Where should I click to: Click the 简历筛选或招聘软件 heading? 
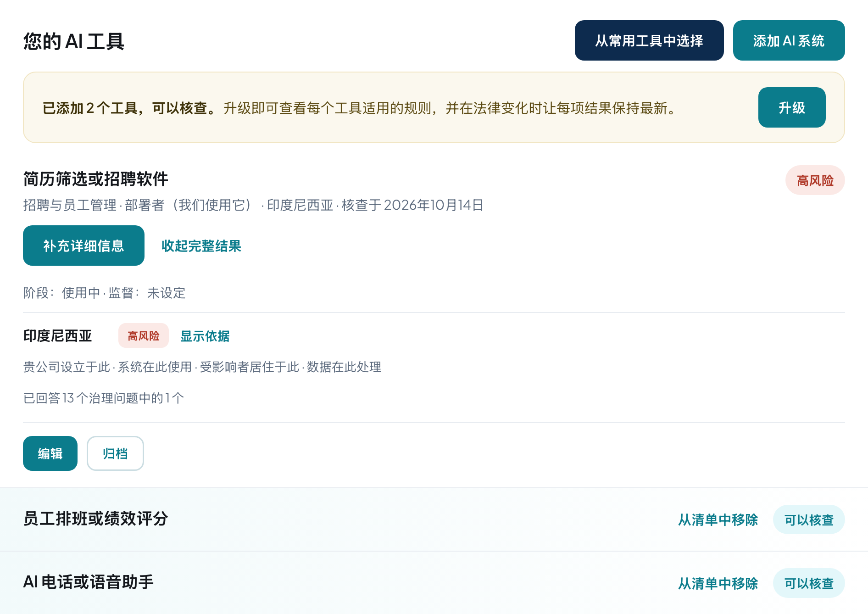(95, 179)
